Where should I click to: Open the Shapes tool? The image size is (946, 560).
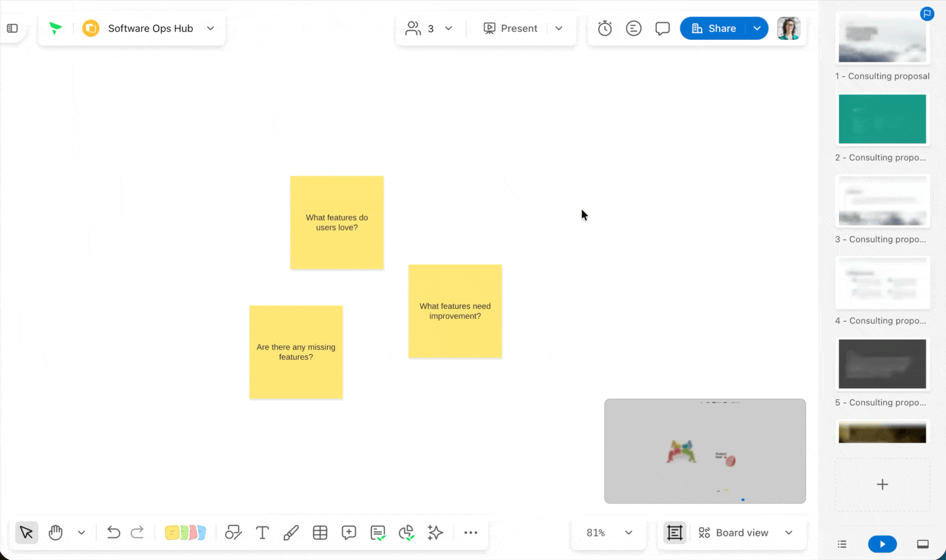(233, 533)
